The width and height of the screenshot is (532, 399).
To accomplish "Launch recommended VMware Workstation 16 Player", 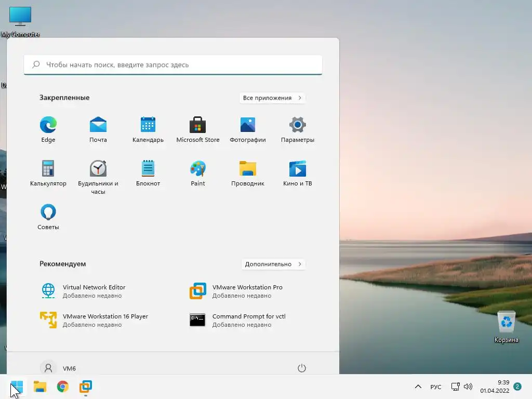I will tap(95, 320).
